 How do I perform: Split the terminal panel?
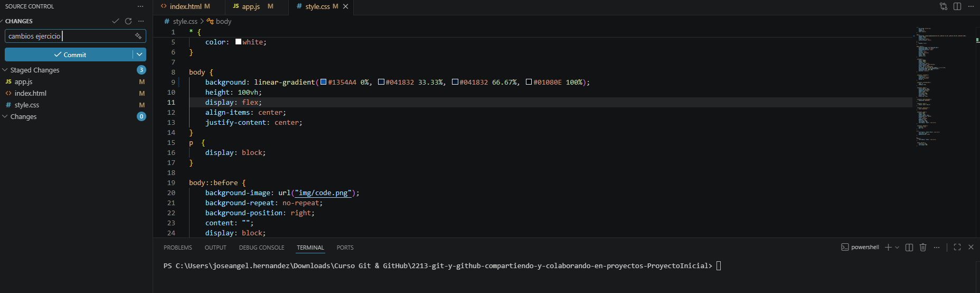(909, 247)
